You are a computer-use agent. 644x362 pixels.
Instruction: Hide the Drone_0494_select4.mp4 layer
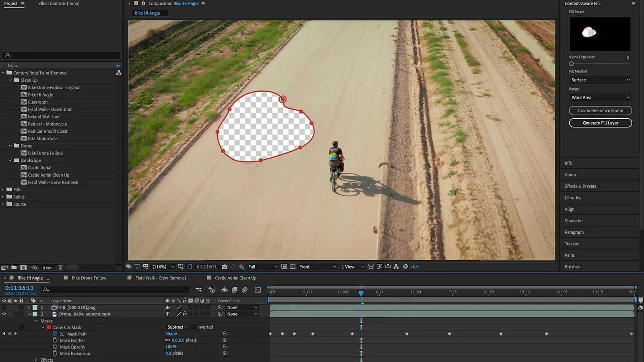pos(4,314)
